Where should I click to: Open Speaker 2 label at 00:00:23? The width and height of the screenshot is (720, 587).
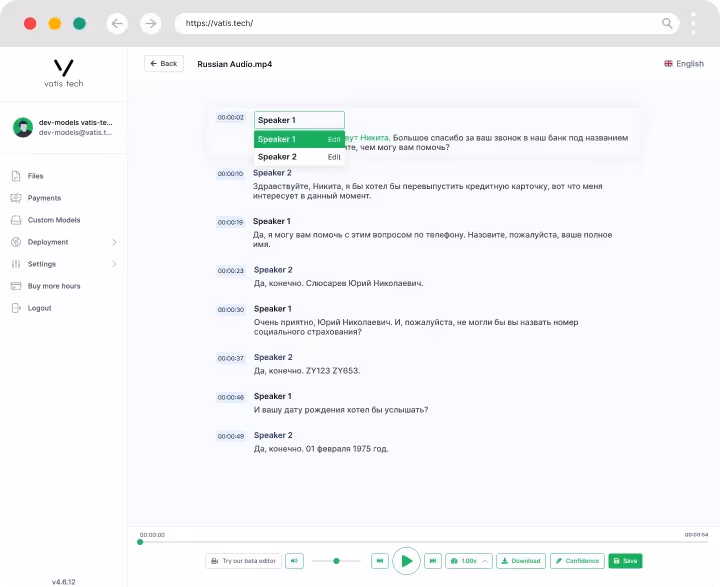[x=273, y=270]
